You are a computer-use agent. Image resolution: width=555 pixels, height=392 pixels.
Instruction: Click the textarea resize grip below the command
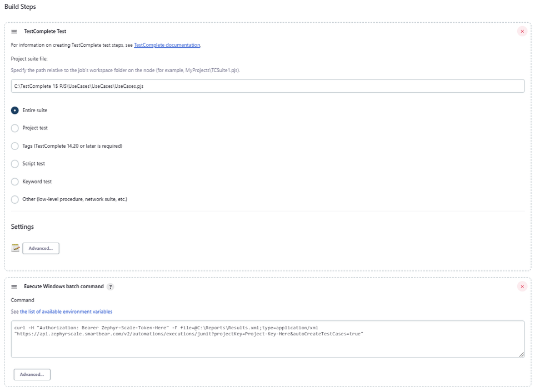click(x=522, y=354)
